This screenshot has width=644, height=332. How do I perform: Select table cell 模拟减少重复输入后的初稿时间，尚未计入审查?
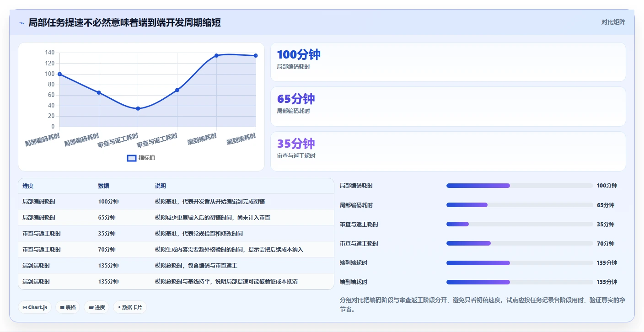pos(213,217)
